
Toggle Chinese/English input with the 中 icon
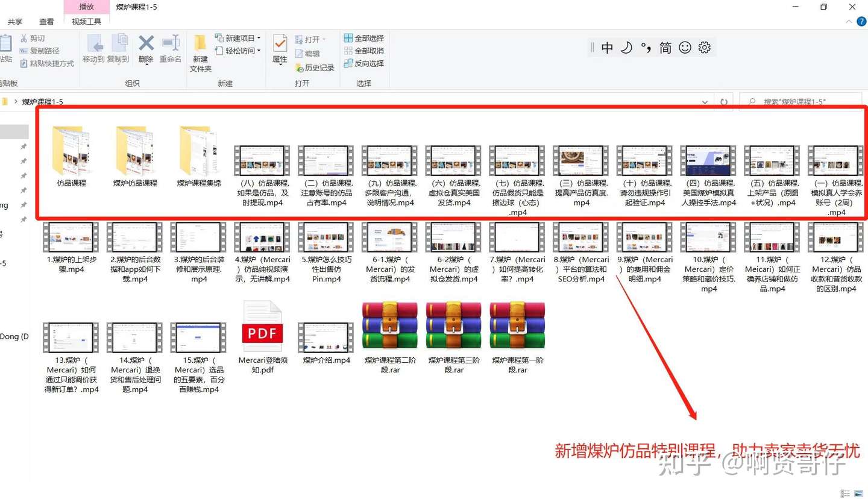[607, 47]
